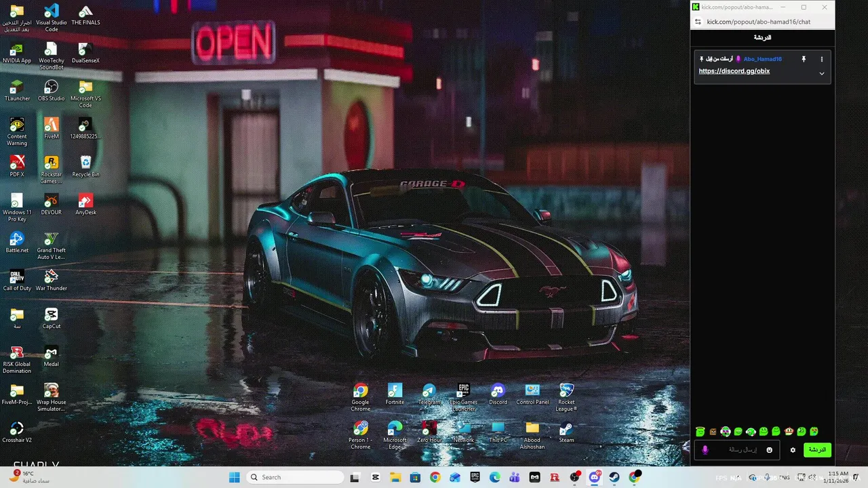Select the Kick popout address bar URL
868x488 pixels.
coord(758,22)
